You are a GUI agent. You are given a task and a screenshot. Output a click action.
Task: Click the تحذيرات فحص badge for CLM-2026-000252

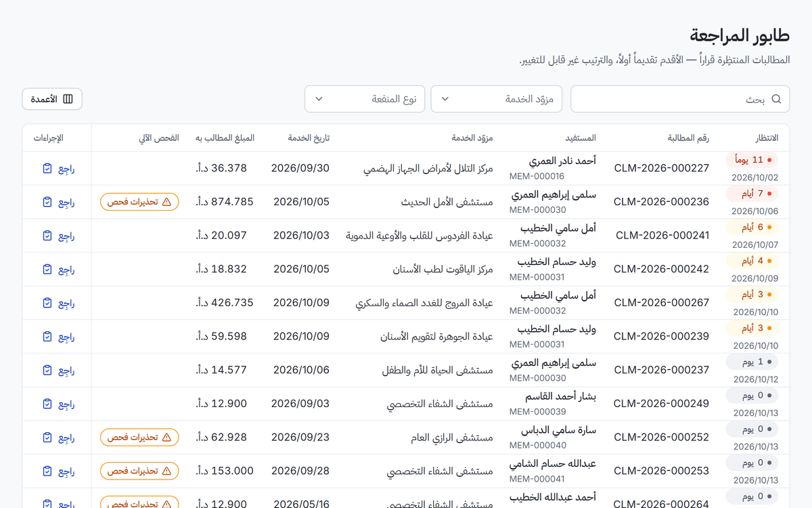tap(140, 438)
